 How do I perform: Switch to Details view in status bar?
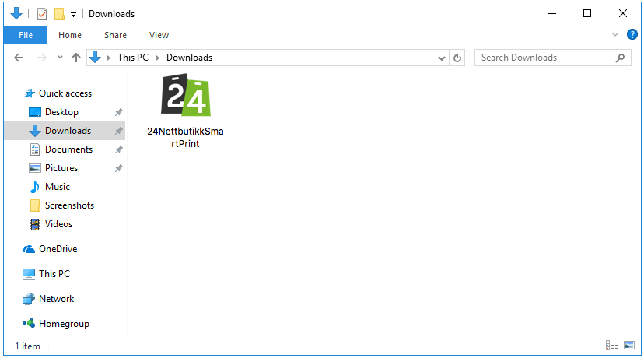coord(612,346)
